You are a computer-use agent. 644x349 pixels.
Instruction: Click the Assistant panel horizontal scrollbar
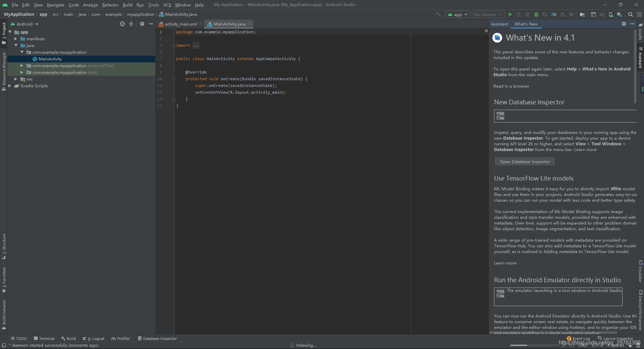pos(553,333)
